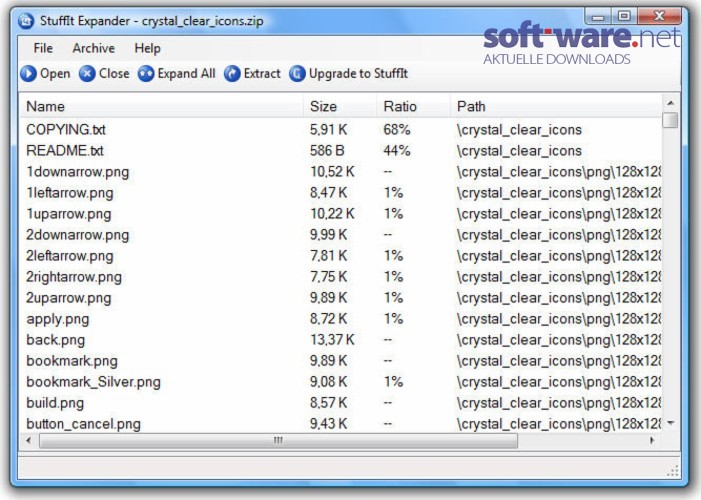Select the bookmark.png file
Image resolution: width=701 pixels, height=500 pixels.
click(72, 361)
